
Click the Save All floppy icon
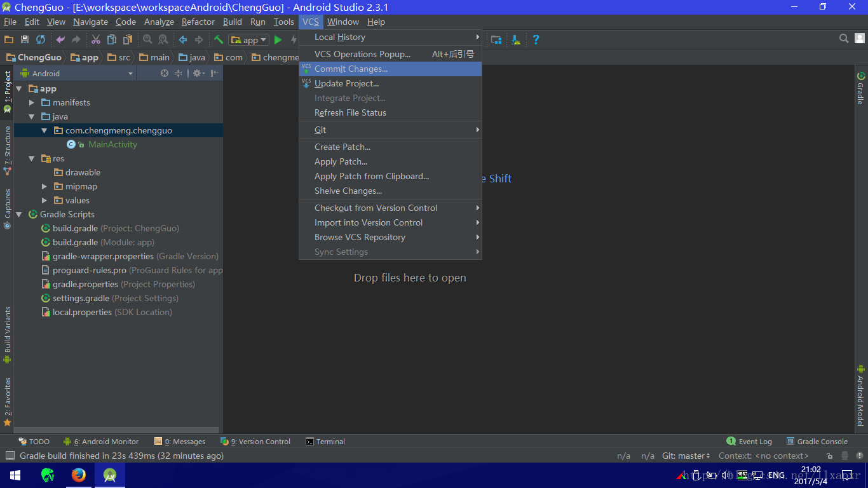tap(25, 39)
